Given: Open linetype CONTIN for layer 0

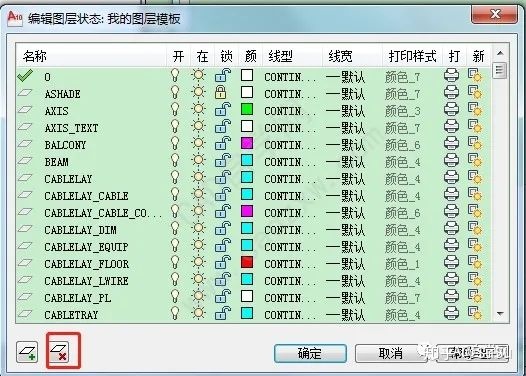Looking at the screenshot, I should click(x=290, y=77).
